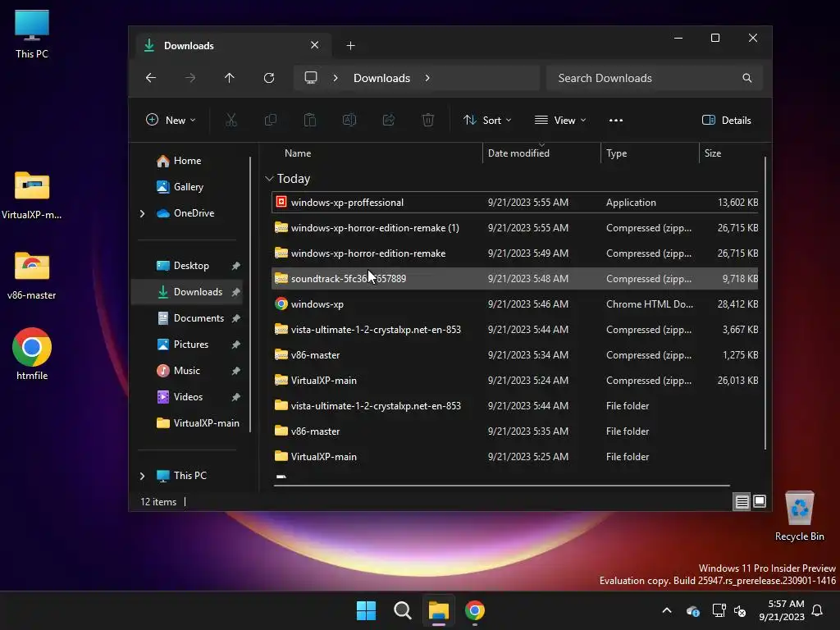This screenshot has width=840, height=630.
Task: Sort by the Type column header
Action: [650, 153]
